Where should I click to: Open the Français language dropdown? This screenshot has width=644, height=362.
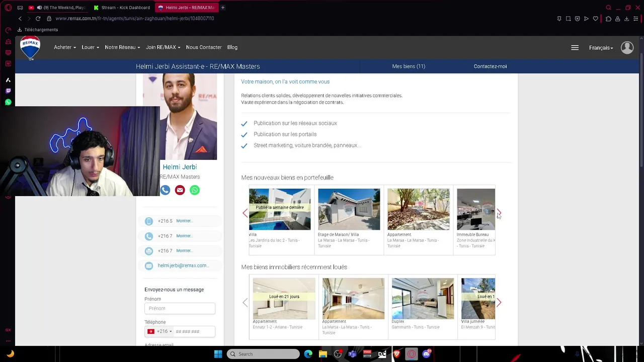(x=601, y=48)
